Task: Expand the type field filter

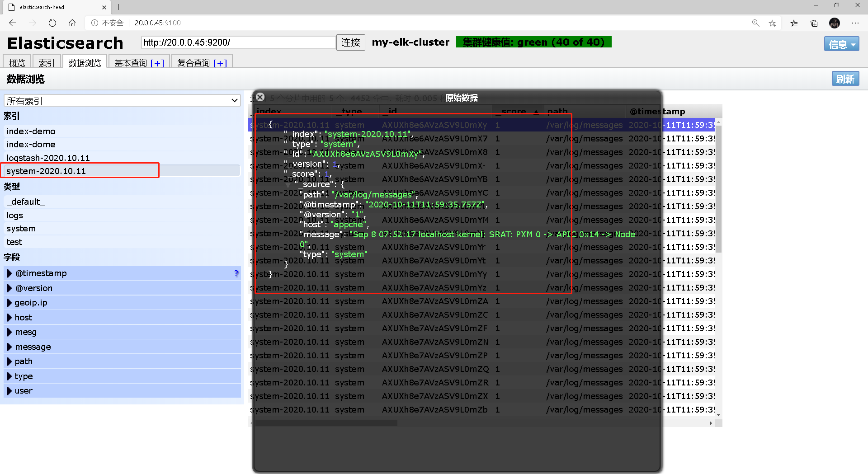Action: coord(9,376)
